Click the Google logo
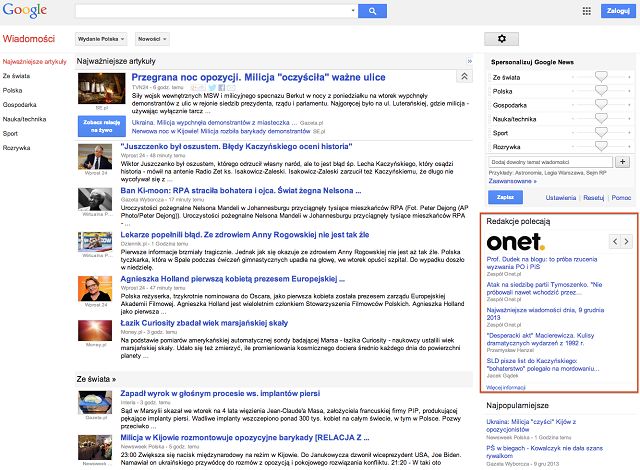The height and width of the screenshot is (470, 640). coord(25,11)
